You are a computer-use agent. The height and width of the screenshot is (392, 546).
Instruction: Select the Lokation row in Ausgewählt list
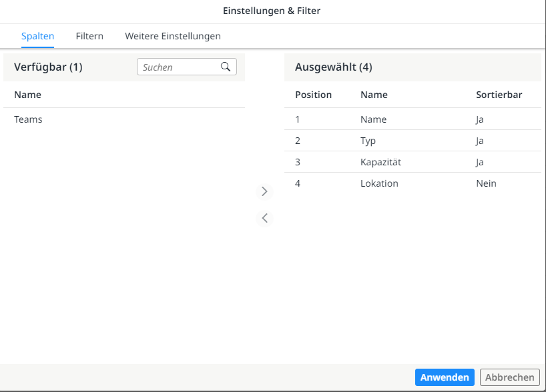379,183
